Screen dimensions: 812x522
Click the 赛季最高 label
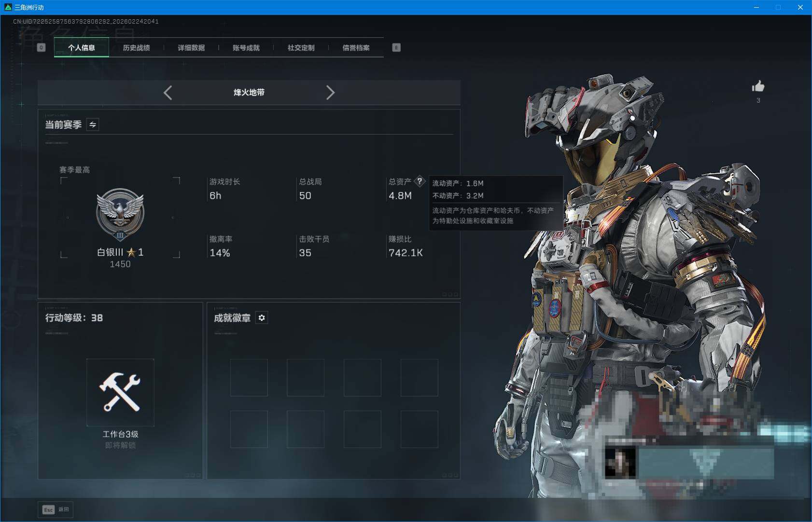(74, 170)
